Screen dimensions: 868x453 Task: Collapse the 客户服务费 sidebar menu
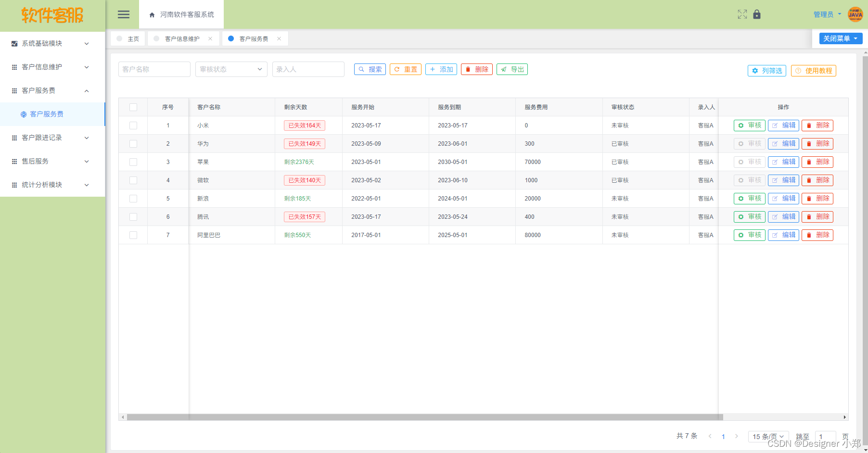tap(52, 90)
